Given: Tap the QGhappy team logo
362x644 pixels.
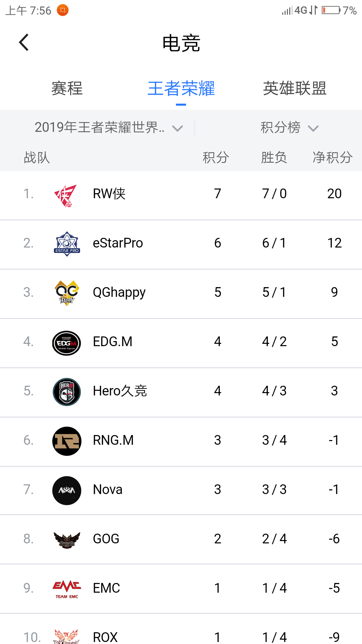Looking at the screenshot, I should pos(67,293).
